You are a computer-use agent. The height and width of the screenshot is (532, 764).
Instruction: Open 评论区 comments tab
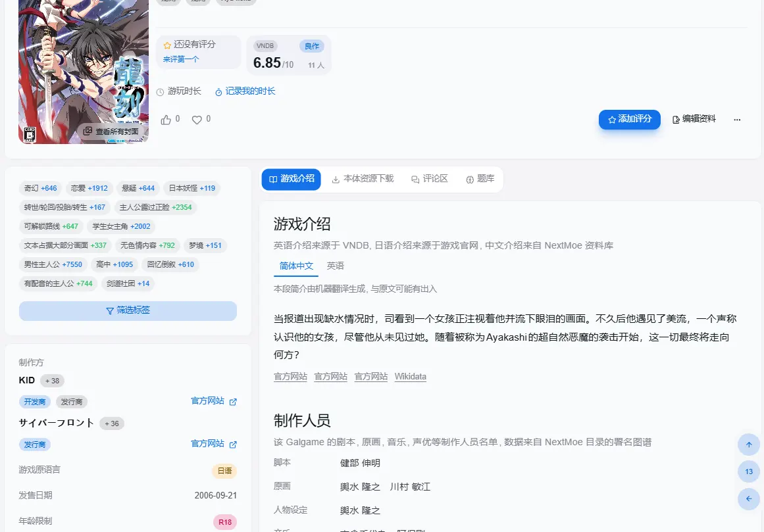coord(429,179)
